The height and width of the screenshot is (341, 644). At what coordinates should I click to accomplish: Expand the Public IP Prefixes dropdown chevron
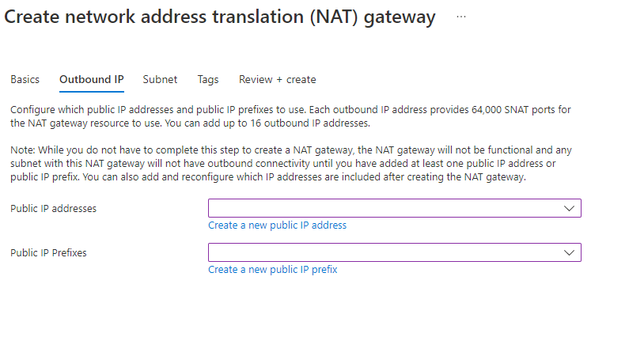coord(569,252)
